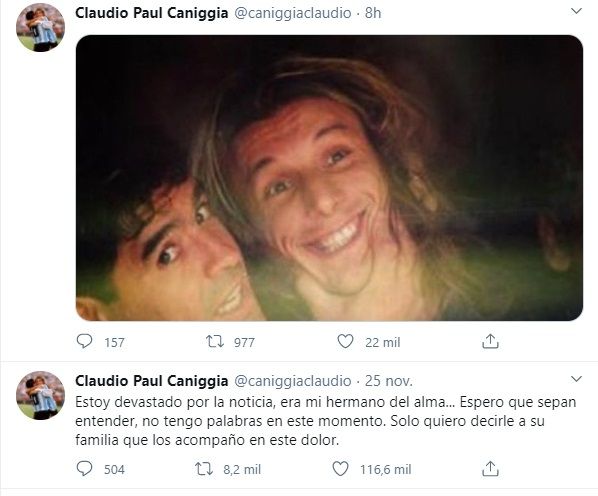Screen dimensions: 598x496
Task: Open the @caniggiaclaudio handle on the 25 nov. tweet
Action: [293, 381]
